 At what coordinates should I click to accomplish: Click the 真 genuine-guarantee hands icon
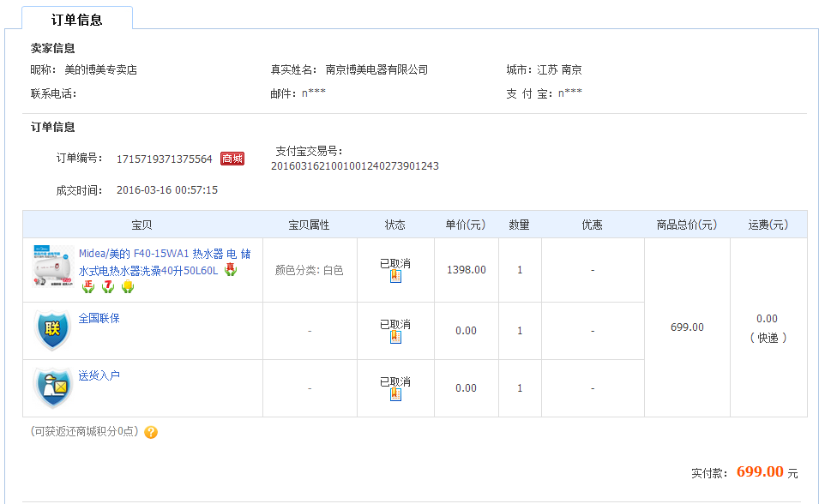(x=231, y=269)
